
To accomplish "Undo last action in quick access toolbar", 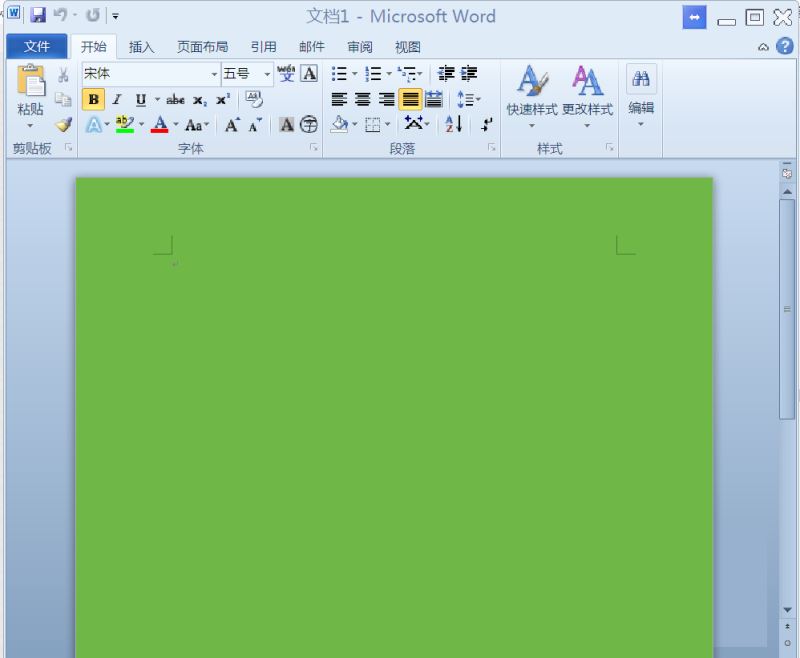I will pos(60,15).
